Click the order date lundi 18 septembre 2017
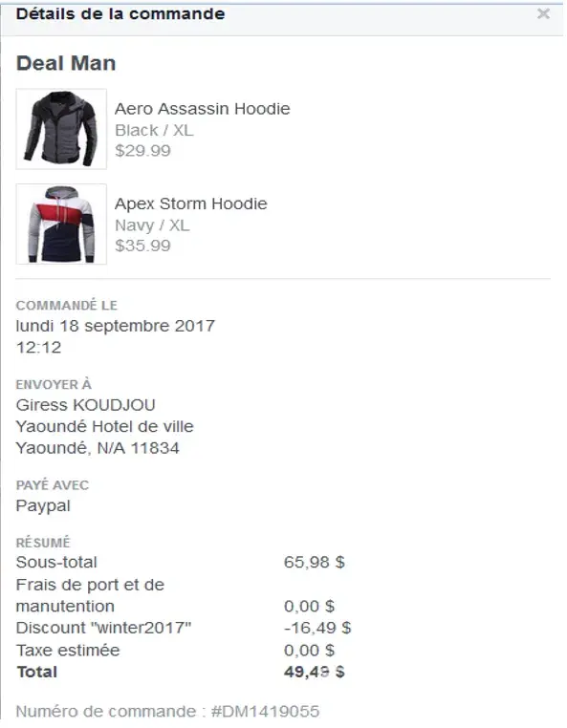The height and width of the screenshot is (728, 567). [116, 326]
